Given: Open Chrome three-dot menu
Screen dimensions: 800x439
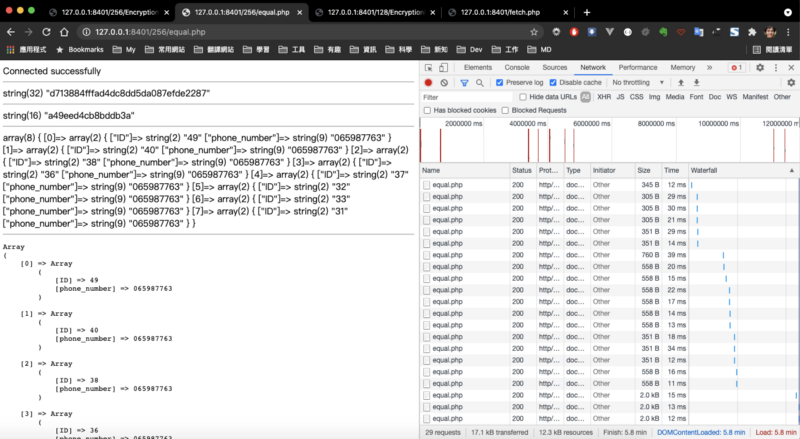Looking at the screenshot, I should coord(789,32).
